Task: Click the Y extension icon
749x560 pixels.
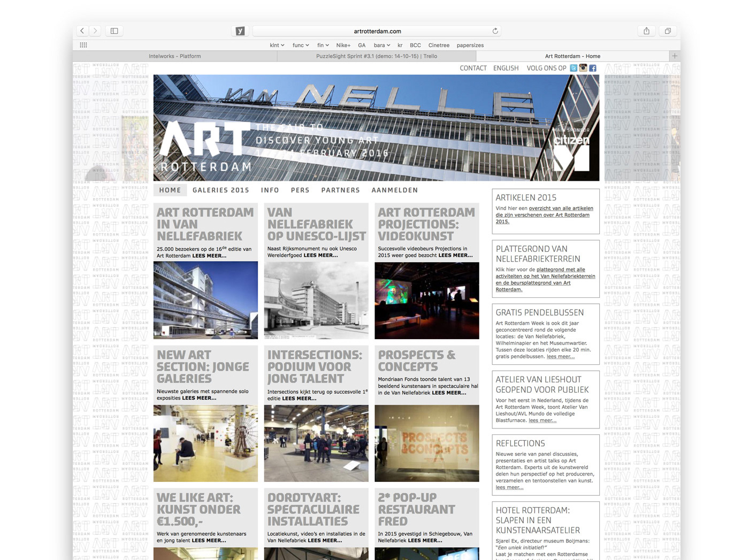Action: click(x=240, y=31)
